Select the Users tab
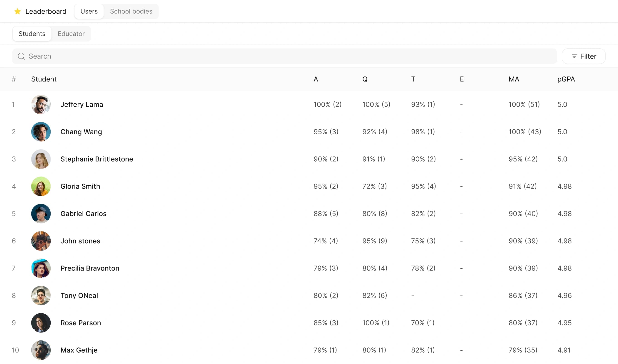The image size is (618, 364). point(89,11)
